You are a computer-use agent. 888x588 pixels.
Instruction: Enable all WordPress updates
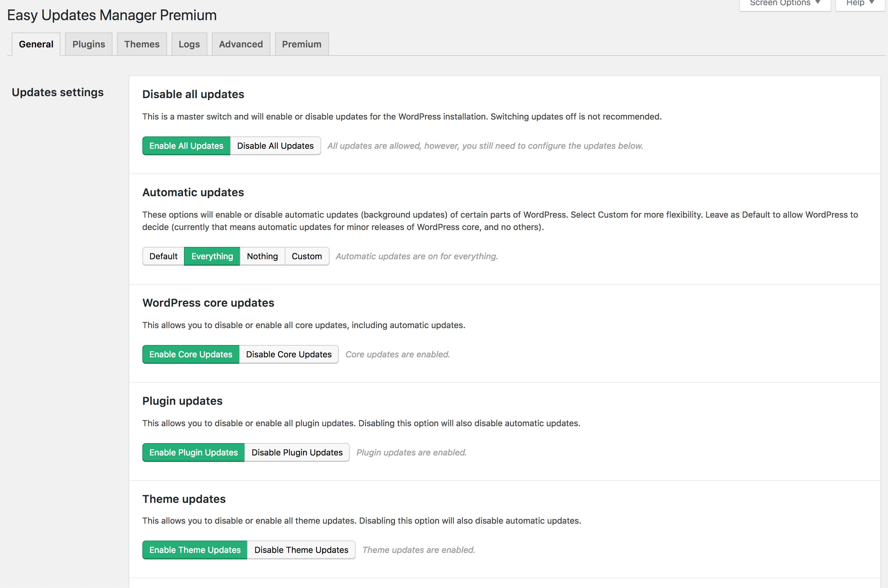(186, 146)
